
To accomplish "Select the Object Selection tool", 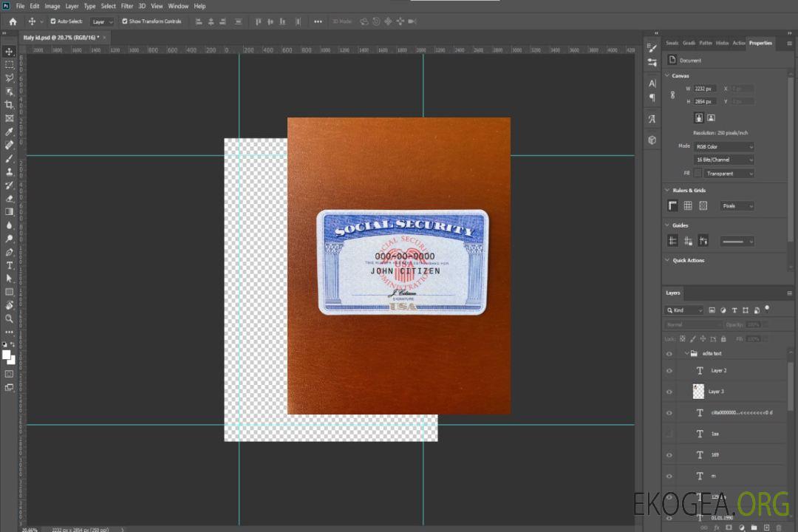I will tap(9, 92).
